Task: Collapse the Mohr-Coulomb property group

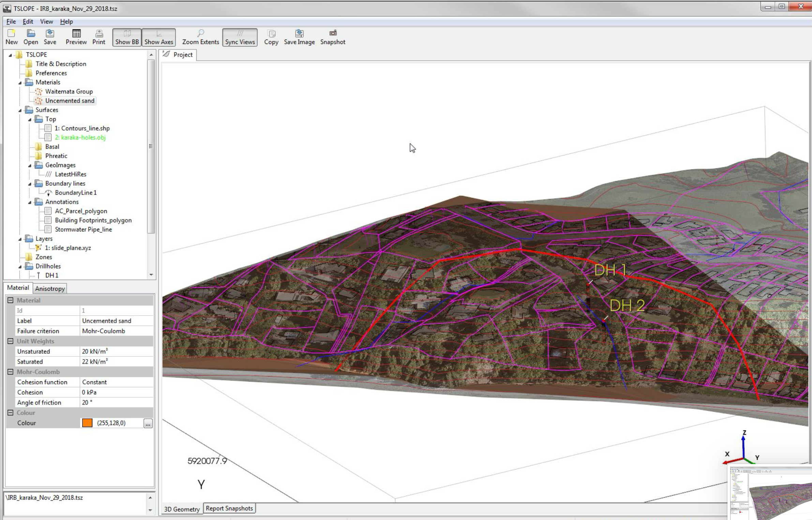Action: coord(10,372)
